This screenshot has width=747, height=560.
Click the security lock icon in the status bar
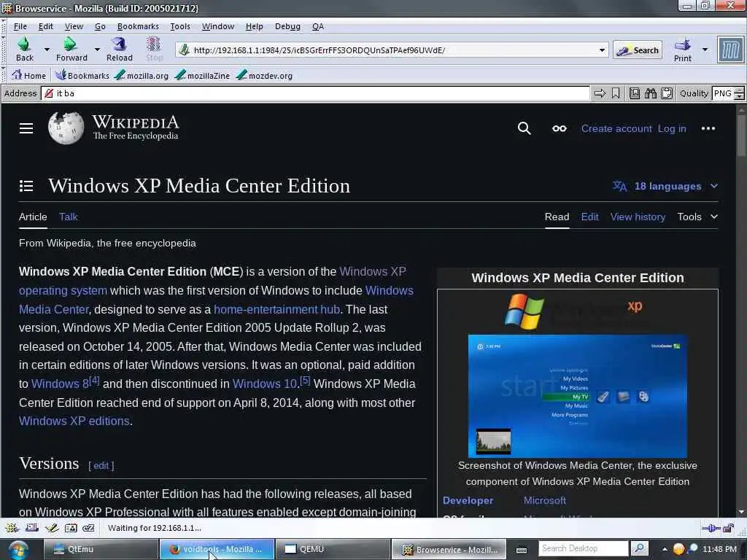pos(729,528)
